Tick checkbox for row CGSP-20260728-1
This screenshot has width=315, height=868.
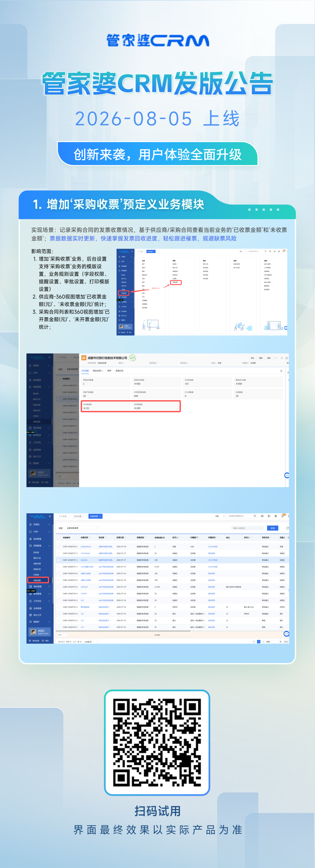click(x=58, y=547)
